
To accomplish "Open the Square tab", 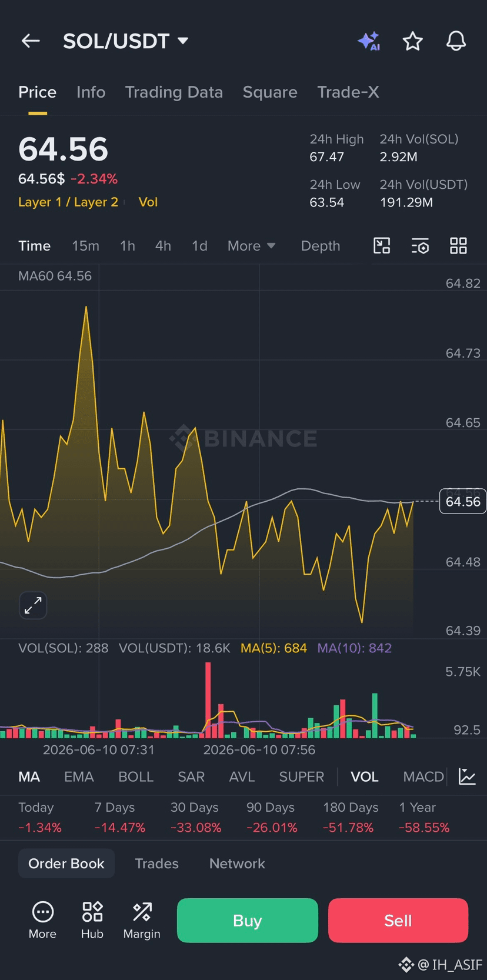I will pyautogui.click(x=270, y=92).
